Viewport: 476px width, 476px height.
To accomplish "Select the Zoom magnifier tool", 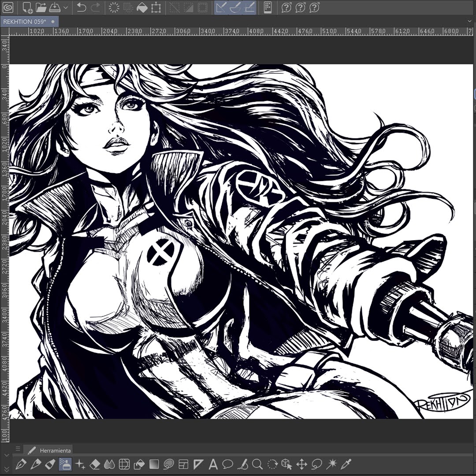I will [x=257, y=464].
